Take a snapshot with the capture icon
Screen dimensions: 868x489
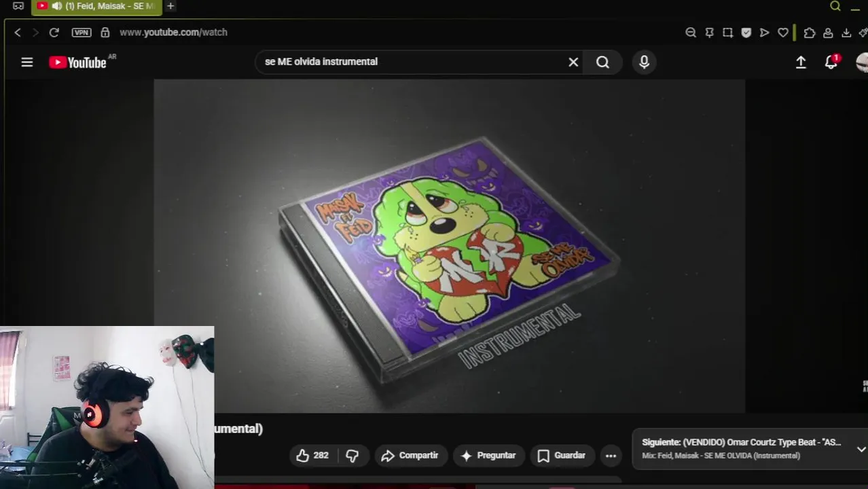pyautogui.click(x=727, y=32)
